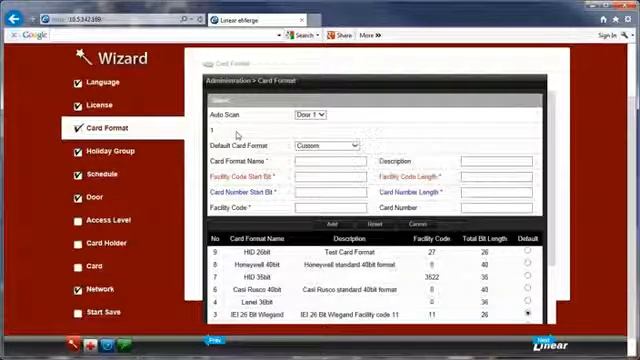Open Favorites star icon
640x360 pixels.
click(616, 19)
